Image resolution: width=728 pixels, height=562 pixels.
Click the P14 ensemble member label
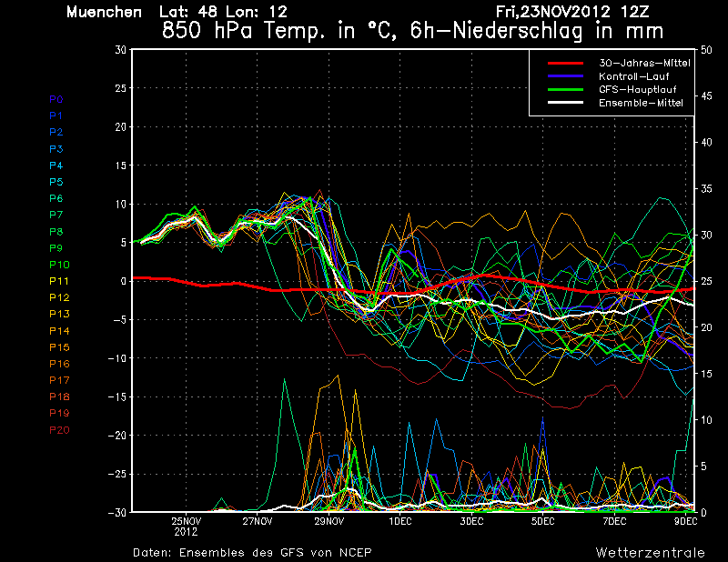pyautogui.click(x=59, y=331)
